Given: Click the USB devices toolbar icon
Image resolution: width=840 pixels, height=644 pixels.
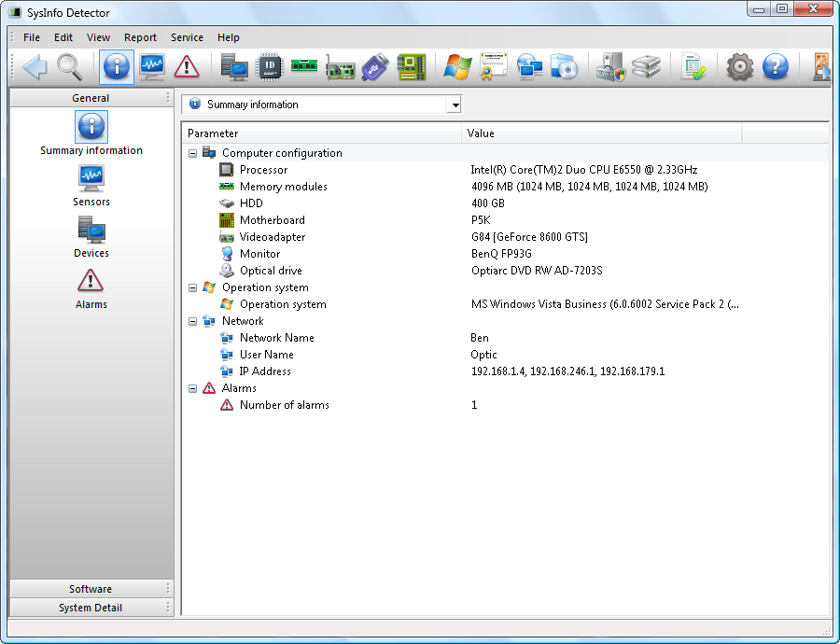Looking at the screenshot, I should click(374, 67).
